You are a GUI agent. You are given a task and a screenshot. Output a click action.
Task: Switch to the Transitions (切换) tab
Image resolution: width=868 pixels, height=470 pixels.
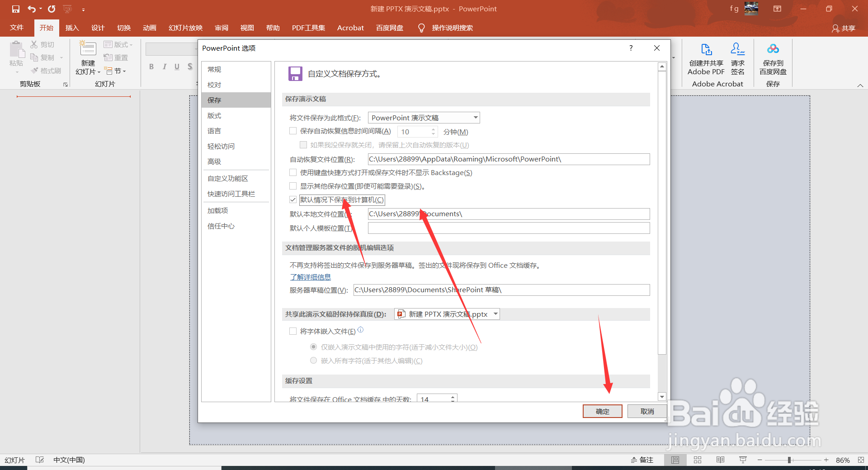coord(123,28)
